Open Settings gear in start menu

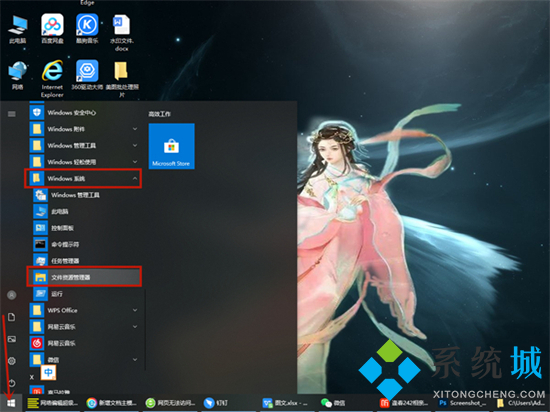12,361
